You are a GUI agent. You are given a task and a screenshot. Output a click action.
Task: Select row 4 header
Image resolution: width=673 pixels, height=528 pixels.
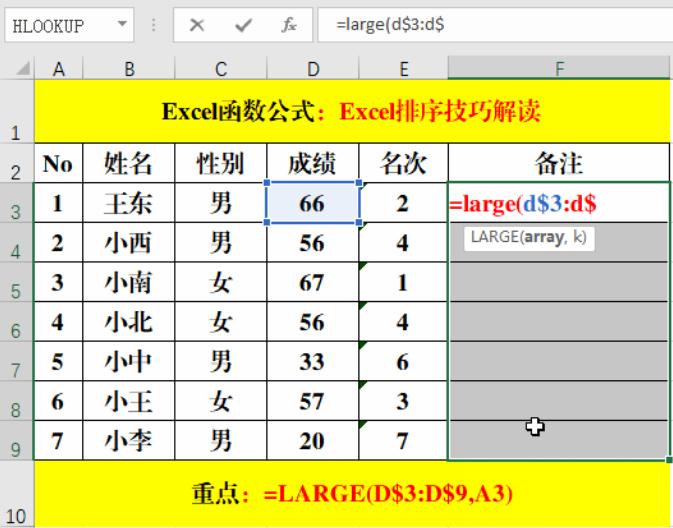(16, 242)
